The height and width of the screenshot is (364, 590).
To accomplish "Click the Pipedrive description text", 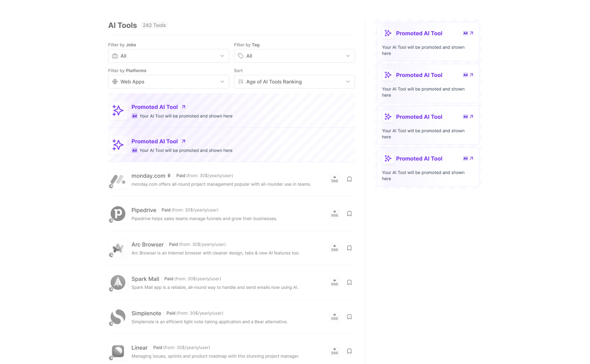I will 204,218.
